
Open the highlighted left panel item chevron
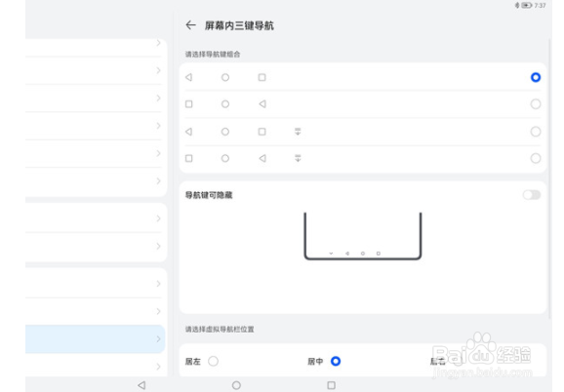[x=159, y=338]
